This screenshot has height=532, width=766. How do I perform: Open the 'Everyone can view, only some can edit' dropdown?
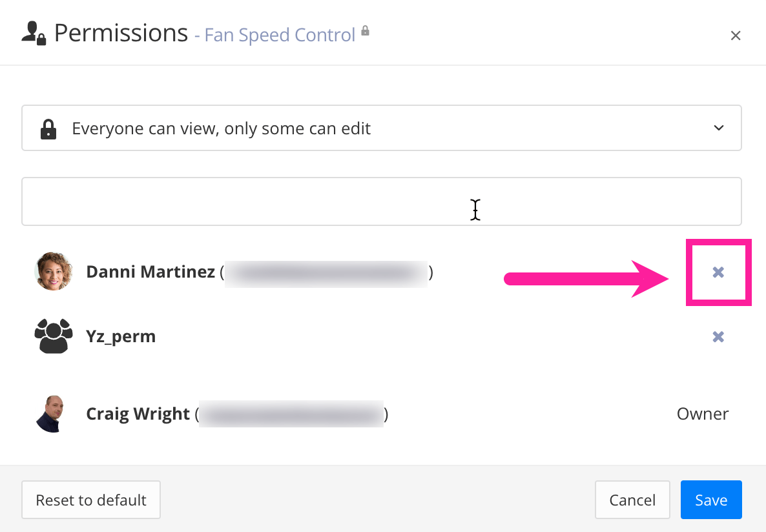coord(381,128)
